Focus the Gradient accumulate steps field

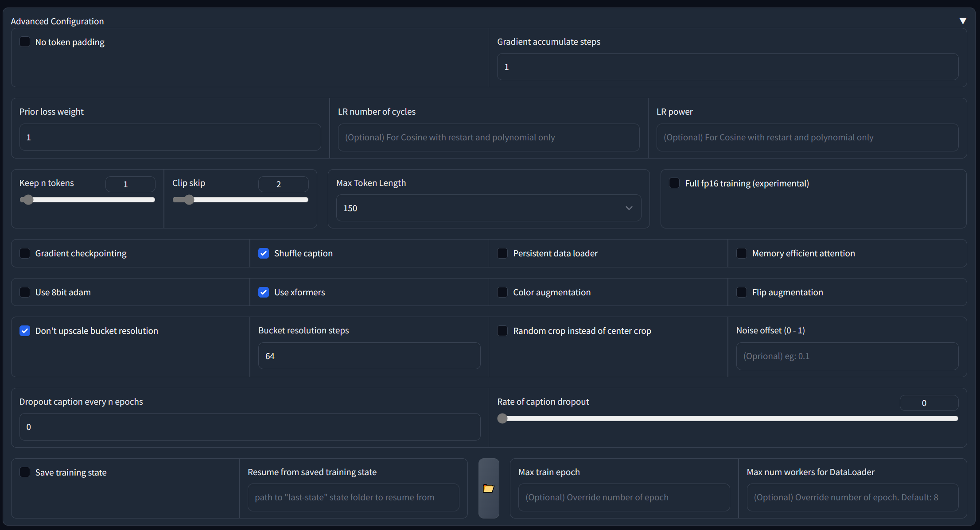[727, 67]
